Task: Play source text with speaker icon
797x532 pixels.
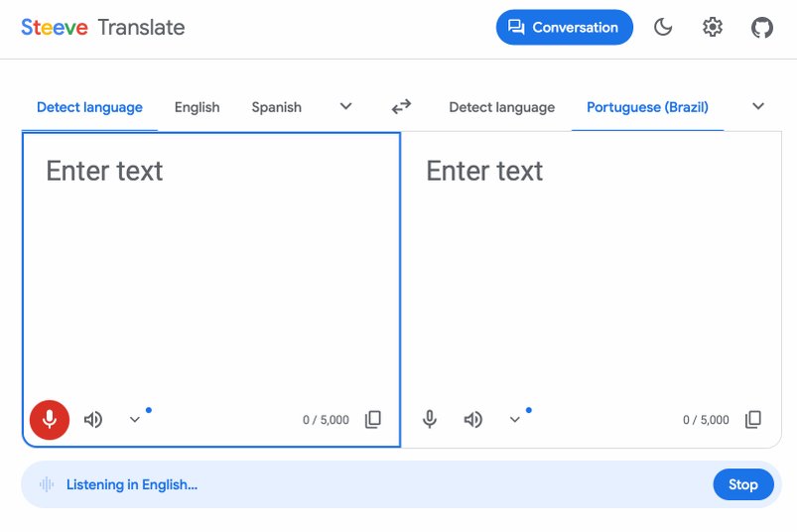Action: click(93, 420)
